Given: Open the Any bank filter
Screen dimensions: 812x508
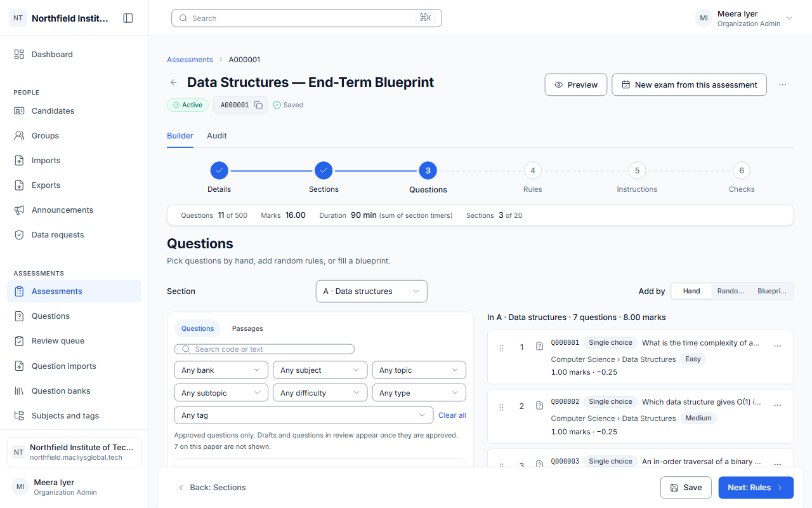Looking at the screenshot, I should (x=221, y=370).
